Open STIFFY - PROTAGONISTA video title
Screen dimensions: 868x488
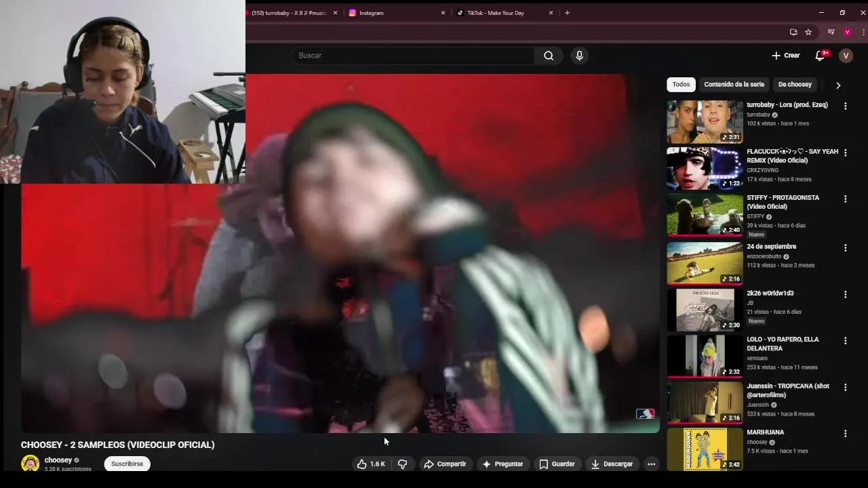pos(783,202)
